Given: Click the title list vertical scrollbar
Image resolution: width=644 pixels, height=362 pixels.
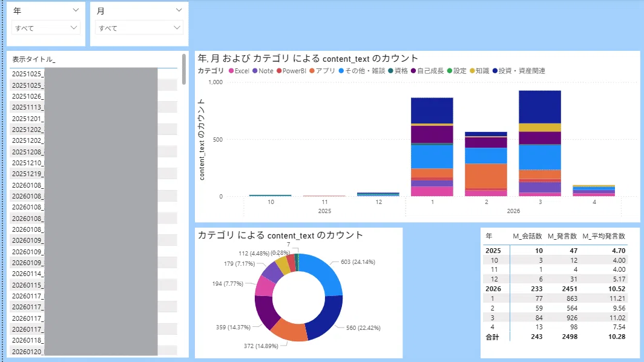Looking at the screenshot, I should tap(183, 69).
